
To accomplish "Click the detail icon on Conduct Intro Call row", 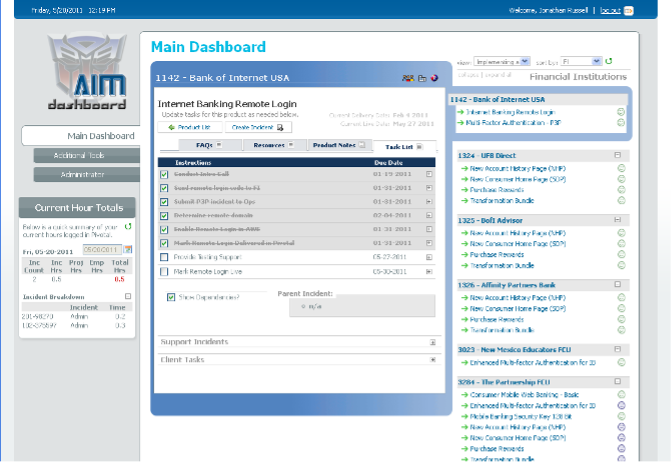I will click(429, 174).
